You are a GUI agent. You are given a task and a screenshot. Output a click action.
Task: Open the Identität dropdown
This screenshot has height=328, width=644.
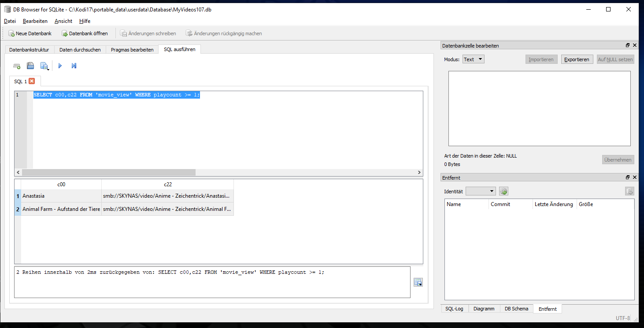click(x=481, y=191)
